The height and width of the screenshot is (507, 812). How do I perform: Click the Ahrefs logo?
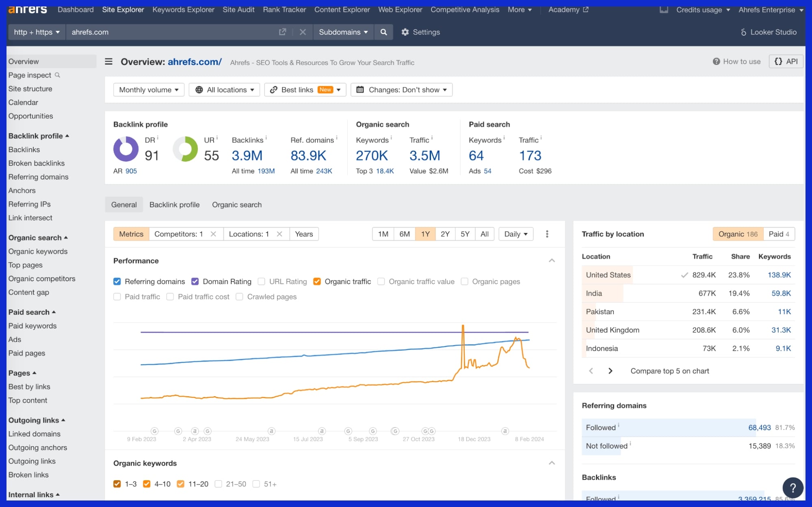(28, 9)
